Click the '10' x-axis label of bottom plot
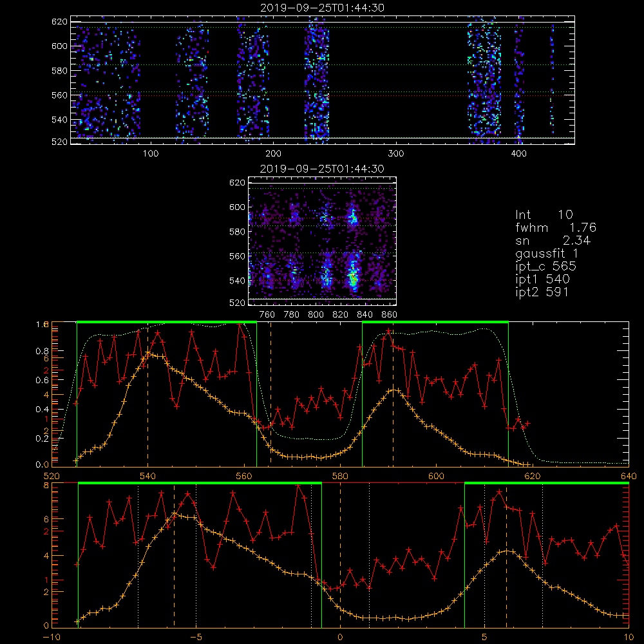The image size is (644, 644). (x=629, y=638)
